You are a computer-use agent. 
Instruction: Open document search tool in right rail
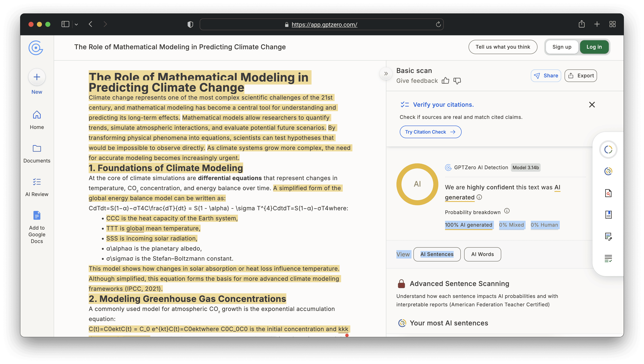(x=608, y=193)
